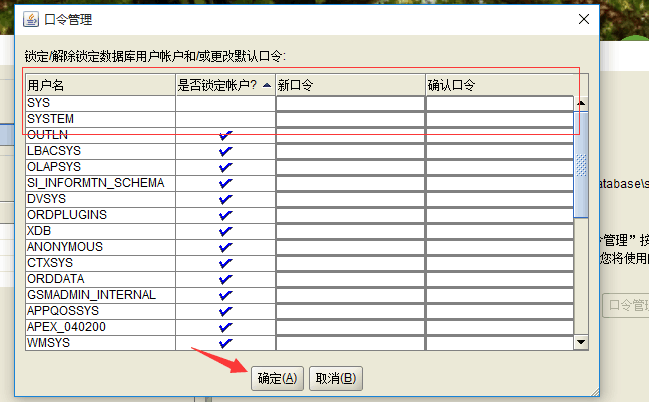The image size is (649, 402).
Task: Click new password field for DVSYS
Action: [351, 200]
